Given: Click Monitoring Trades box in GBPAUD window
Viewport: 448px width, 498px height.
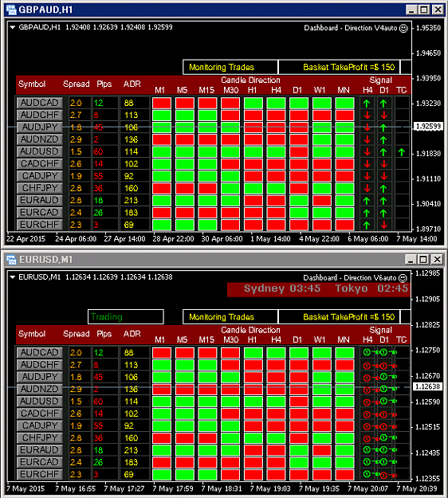Looking at the screenshot, I should [x=230, y=67].
